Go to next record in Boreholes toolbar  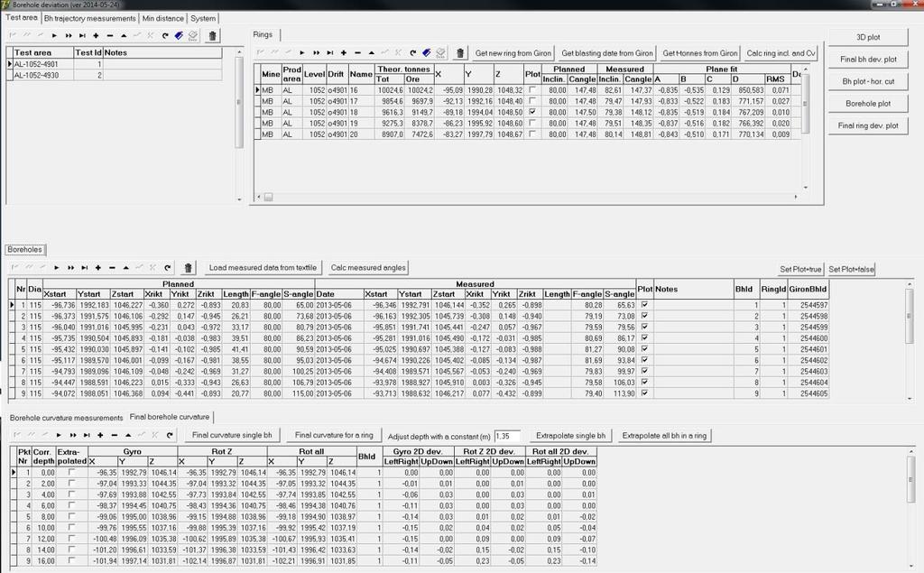57,268
